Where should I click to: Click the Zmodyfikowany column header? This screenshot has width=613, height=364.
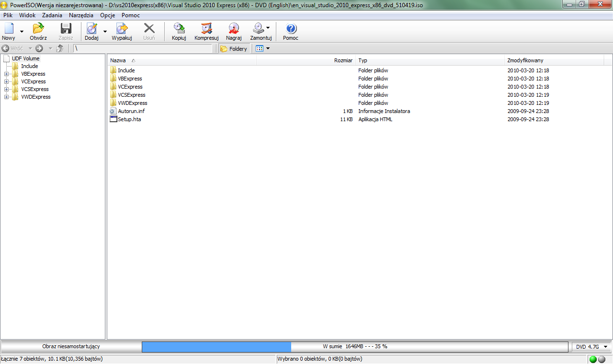click(x=525, y=60)
